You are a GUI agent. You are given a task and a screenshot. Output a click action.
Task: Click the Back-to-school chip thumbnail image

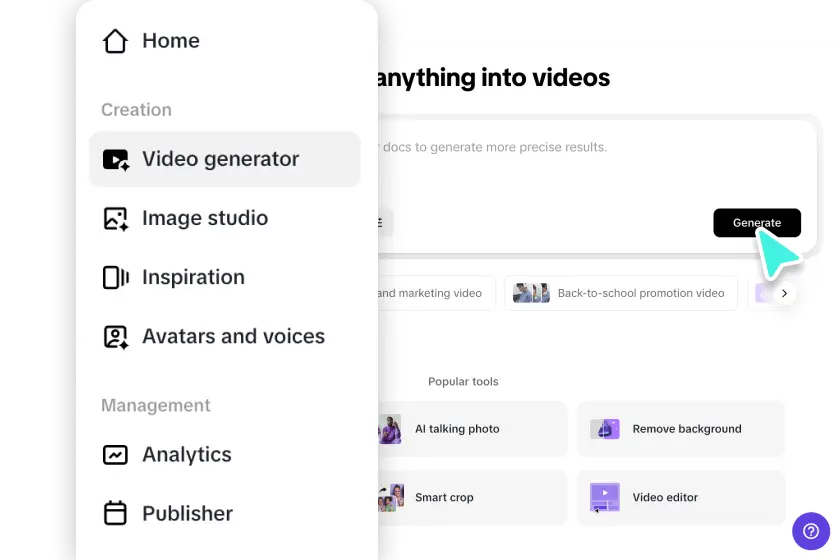coord(531,294)
